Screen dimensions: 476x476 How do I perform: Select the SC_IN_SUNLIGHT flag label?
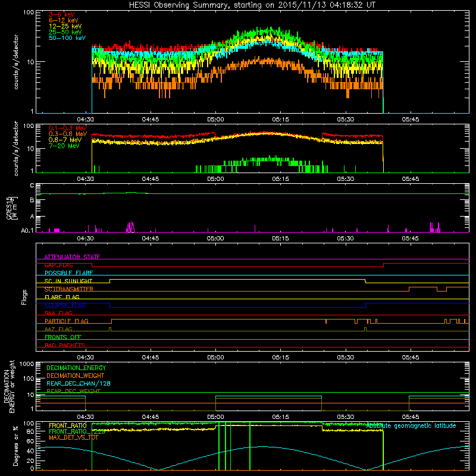click(68, 281)
